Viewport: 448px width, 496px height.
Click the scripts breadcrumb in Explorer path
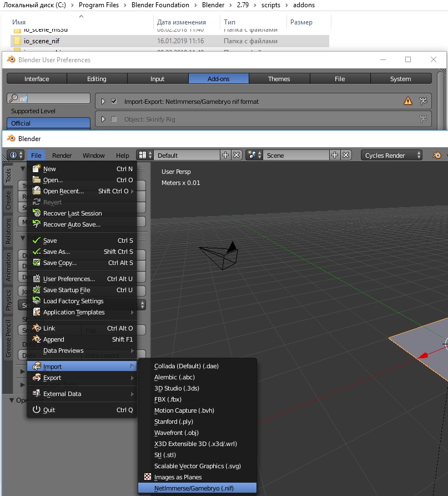(271, 5)
